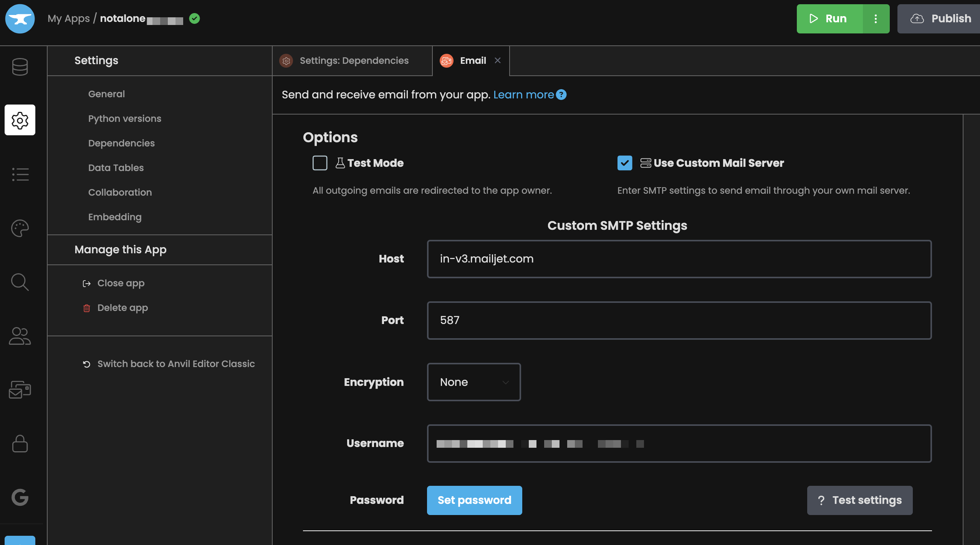This screenshot has height=545, width=980.
Task: Click the green saved-status checkmark icon
Action: tap(195, 18)
